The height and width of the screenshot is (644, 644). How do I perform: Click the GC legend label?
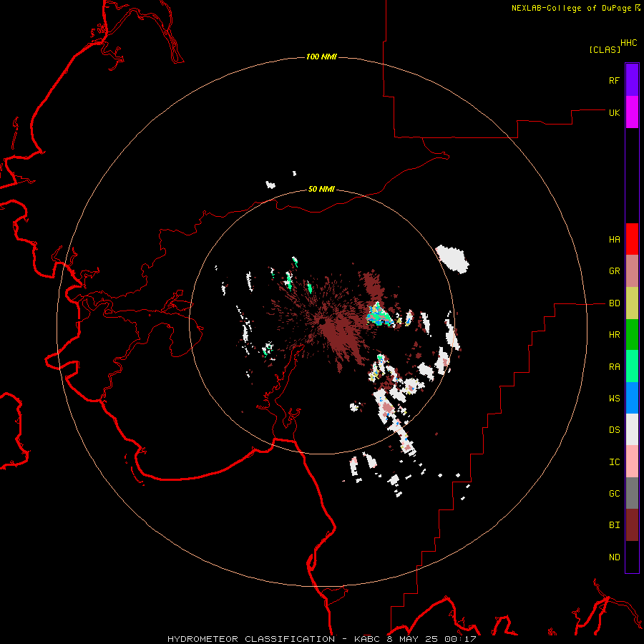click(614, 493)
